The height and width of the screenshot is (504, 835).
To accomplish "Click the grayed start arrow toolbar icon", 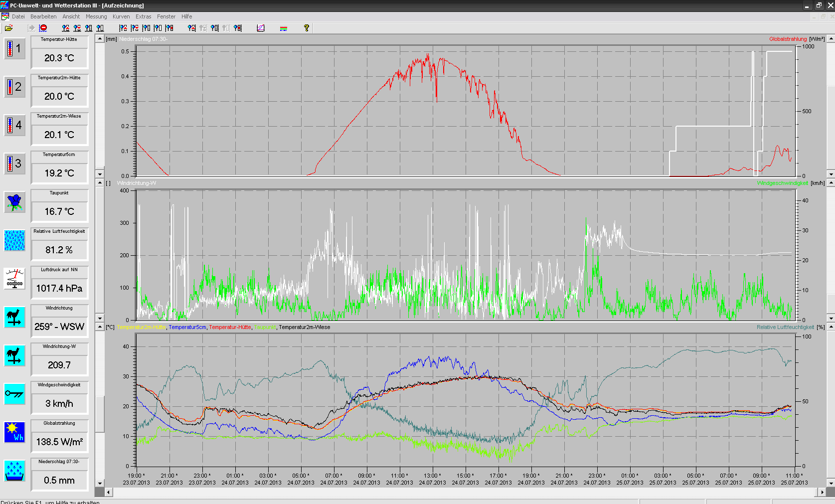I will (x=31, y=28).
